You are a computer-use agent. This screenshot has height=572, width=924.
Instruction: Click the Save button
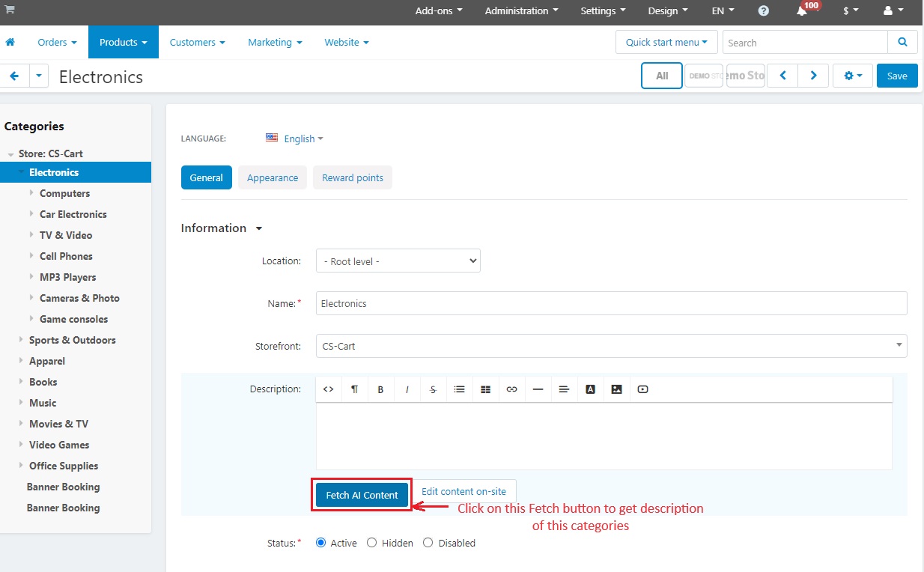pos(897,76)
